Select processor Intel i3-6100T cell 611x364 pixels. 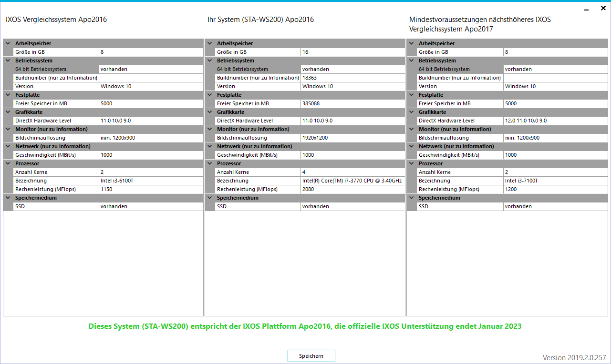point(151,181)
